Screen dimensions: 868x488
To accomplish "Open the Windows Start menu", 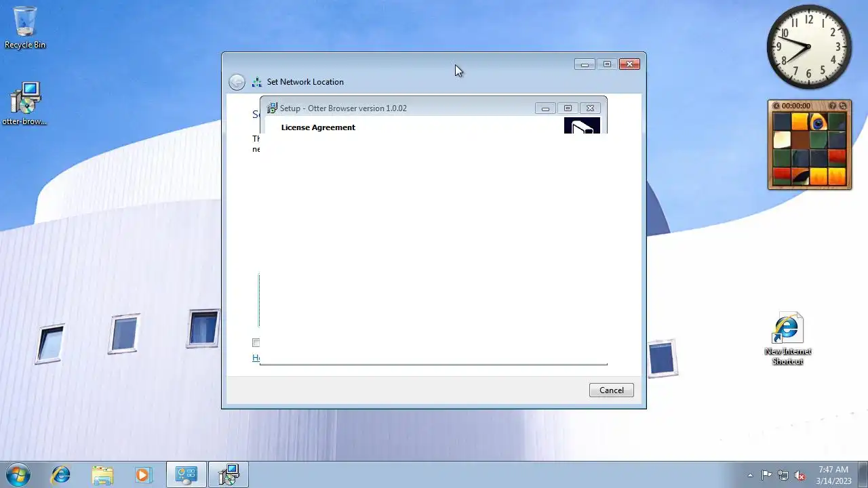I will click(x=18, y=474).
